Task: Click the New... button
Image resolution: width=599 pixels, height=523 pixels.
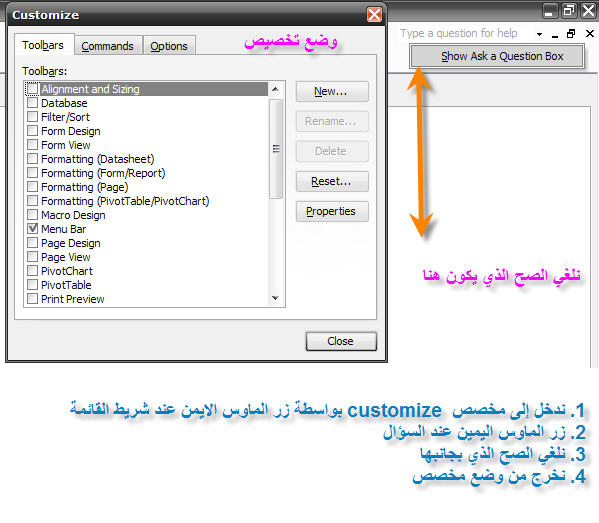Action: point(332,91)
